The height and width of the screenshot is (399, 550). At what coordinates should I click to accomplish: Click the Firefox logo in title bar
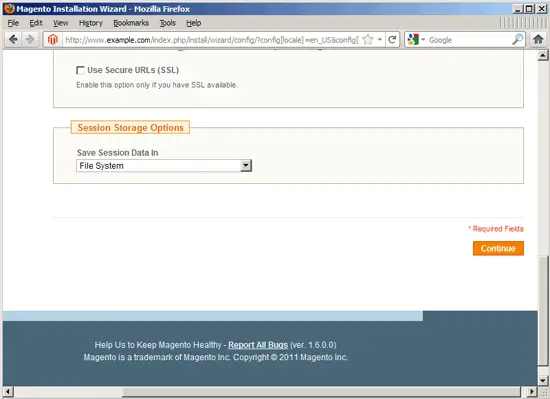pos(9,8)
